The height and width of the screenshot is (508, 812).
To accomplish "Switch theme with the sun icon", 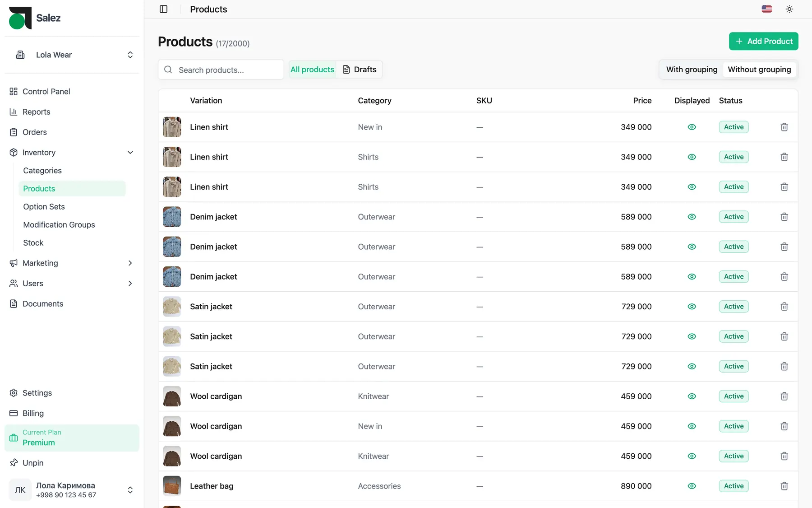I will pyautogui.click(x=789, y=9).
